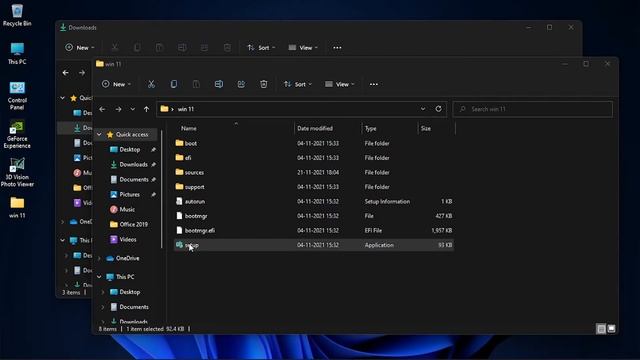The width and height of the screenshot is (640, 360).
Task: Open ellipsis menu in Downloads window
Action: (337, 48)
